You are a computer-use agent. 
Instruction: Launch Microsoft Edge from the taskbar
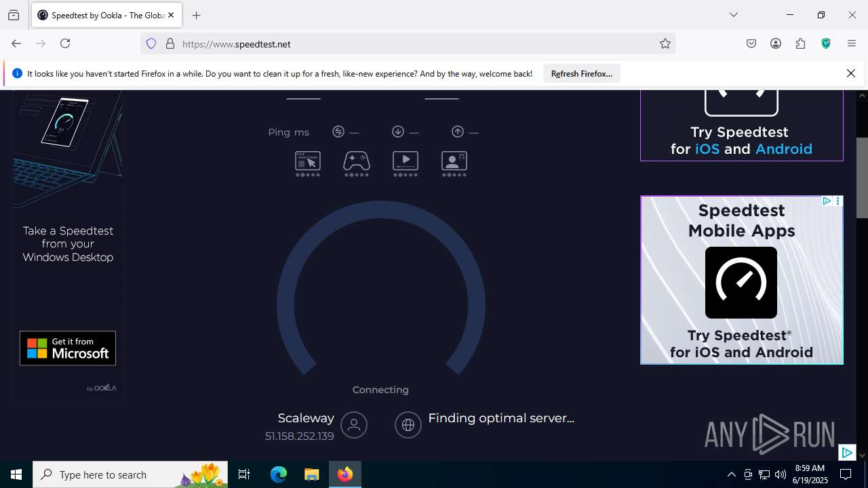click(x=279, y=474)
